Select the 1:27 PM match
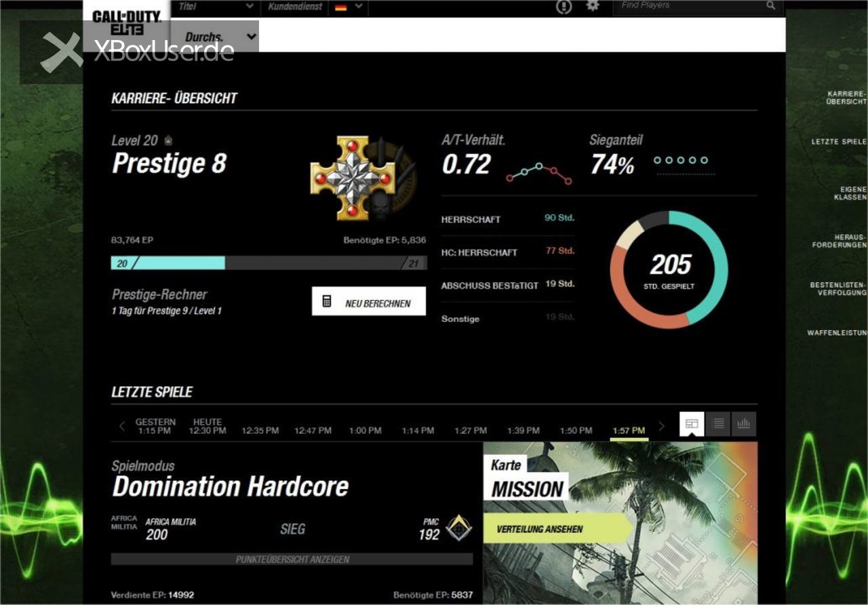 tap(471, 431)
